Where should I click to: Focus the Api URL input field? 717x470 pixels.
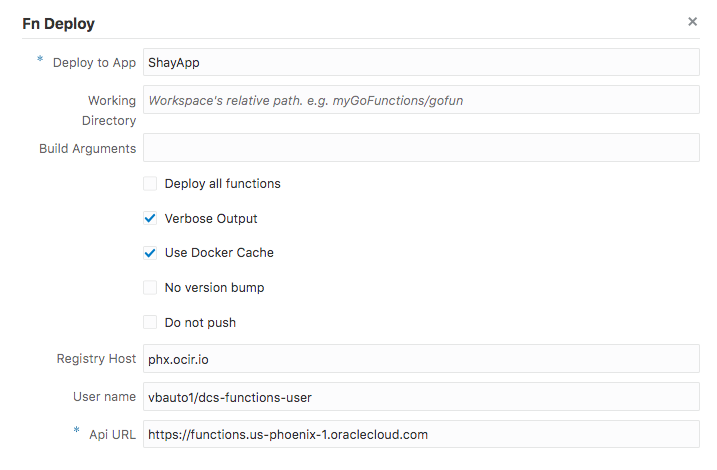[x=420, y=435]
